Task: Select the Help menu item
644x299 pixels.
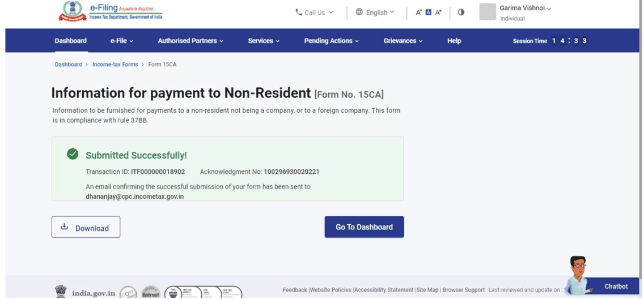Action: tap(454, 41)
